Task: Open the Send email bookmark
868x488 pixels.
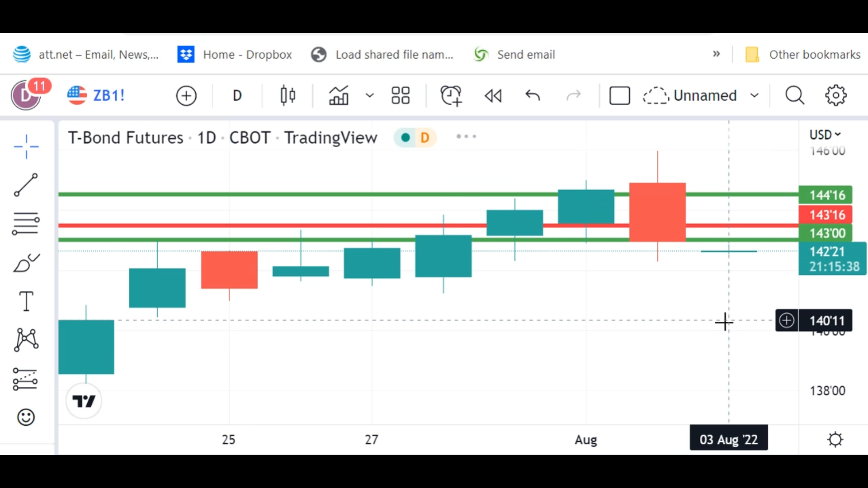Action: pos(514,54)
